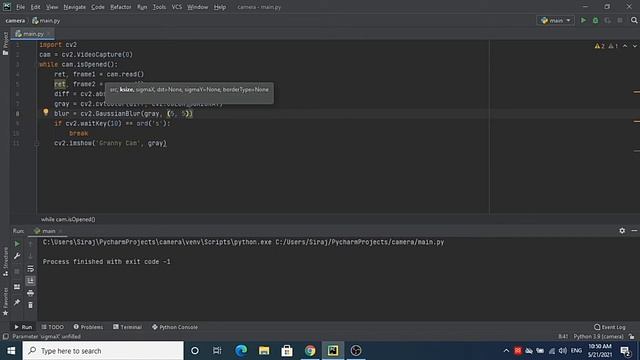Open the Edit menu

pyautogui.click(x=36, y=7)
